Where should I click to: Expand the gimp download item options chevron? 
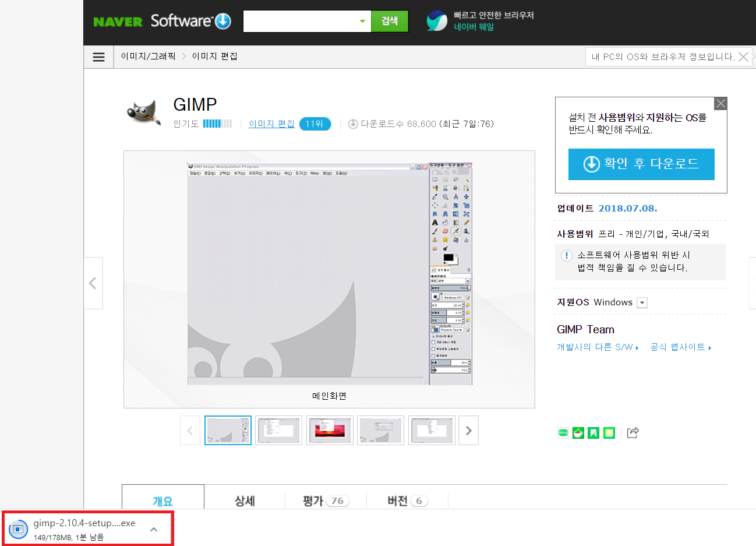[x=154, y=529]
